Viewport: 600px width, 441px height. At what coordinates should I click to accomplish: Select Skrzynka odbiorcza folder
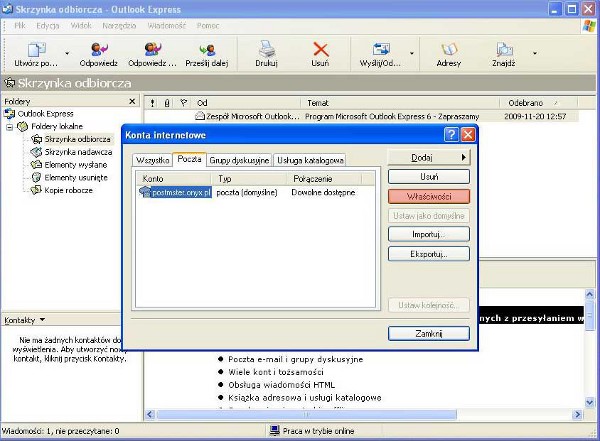[x=71, y=139]
